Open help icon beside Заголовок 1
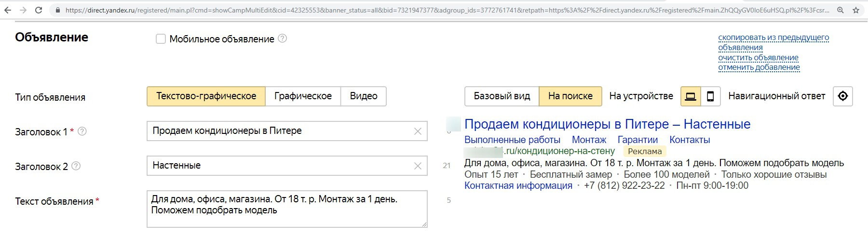Viewport: 868px width, 236px height. [x=82, y=131]
